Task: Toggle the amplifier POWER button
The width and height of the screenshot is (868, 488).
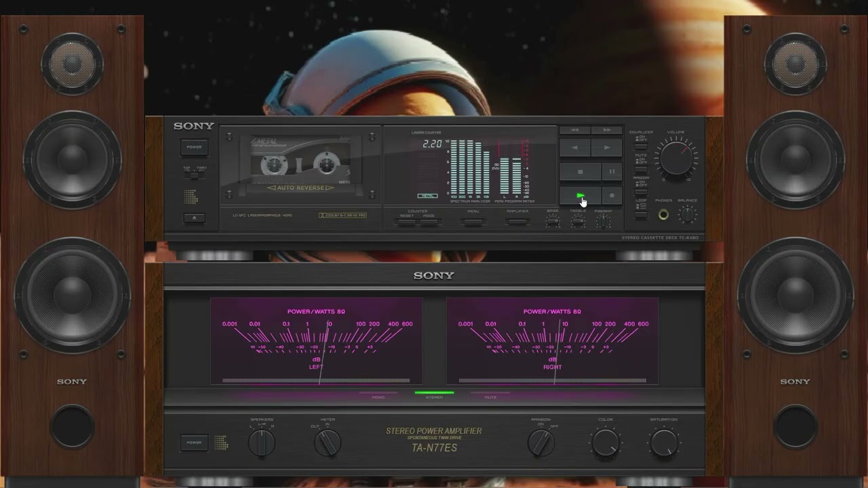Action: 194,443
